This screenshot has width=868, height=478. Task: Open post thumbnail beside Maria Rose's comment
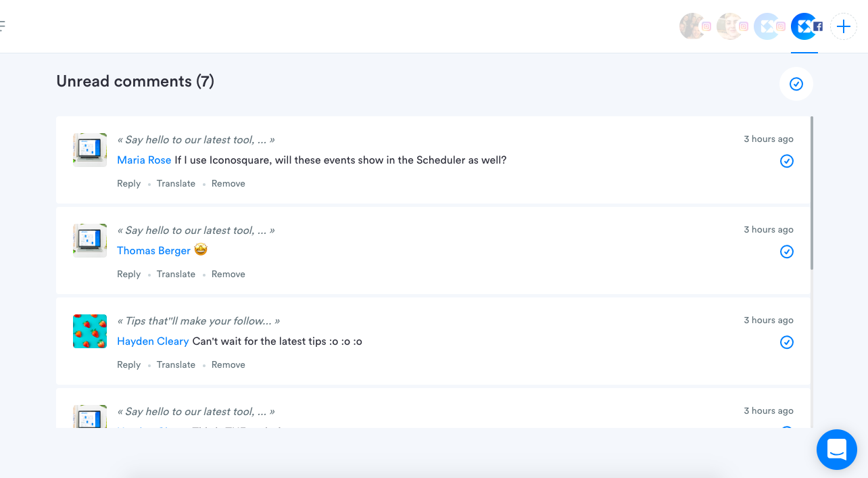pos(90,149)
